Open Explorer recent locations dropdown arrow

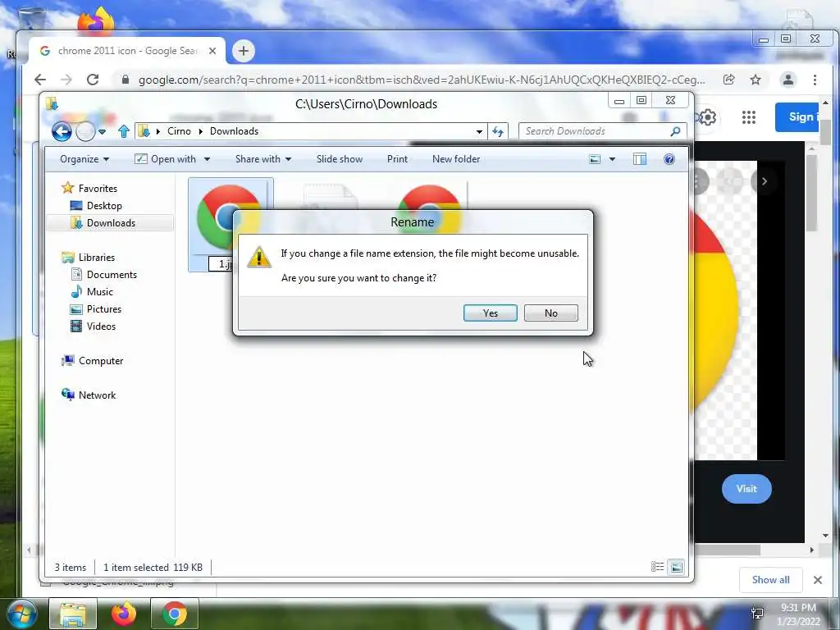pos(103,131)
